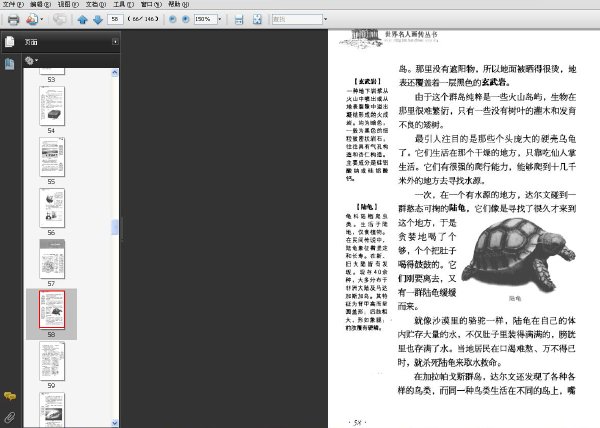
Task: Click the fit full page icon
Action: click(x=257, y=19)
